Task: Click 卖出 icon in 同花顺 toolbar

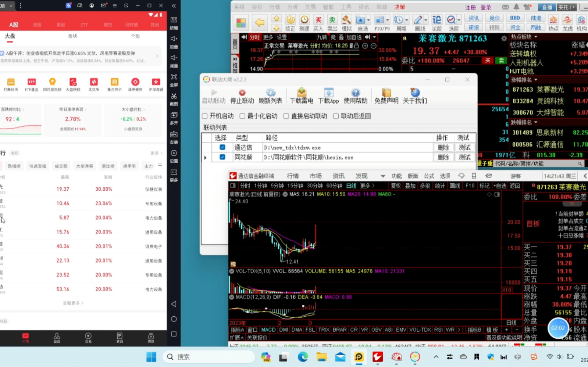Action: coord(332,19)
